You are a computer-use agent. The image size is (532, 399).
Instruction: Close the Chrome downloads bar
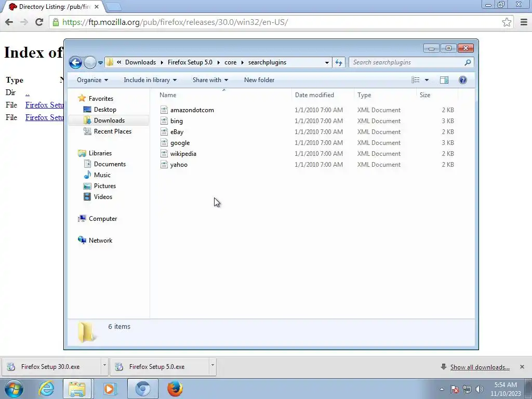(522, 367)
